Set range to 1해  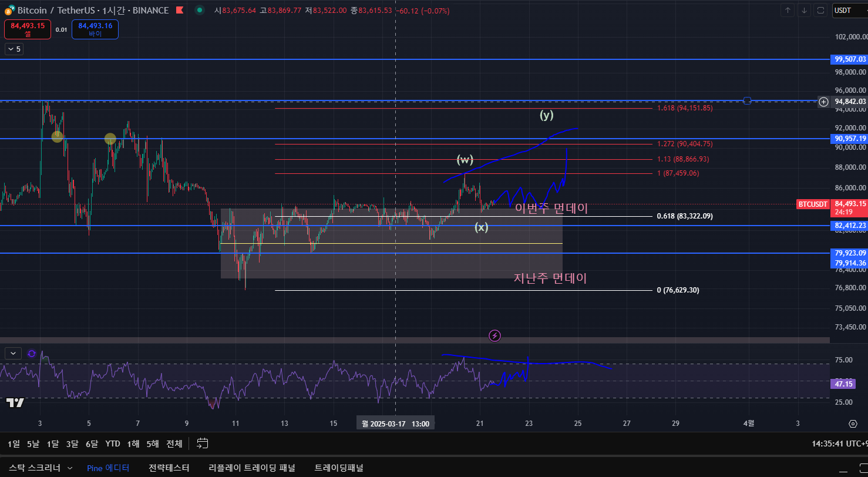click(133, 444)
